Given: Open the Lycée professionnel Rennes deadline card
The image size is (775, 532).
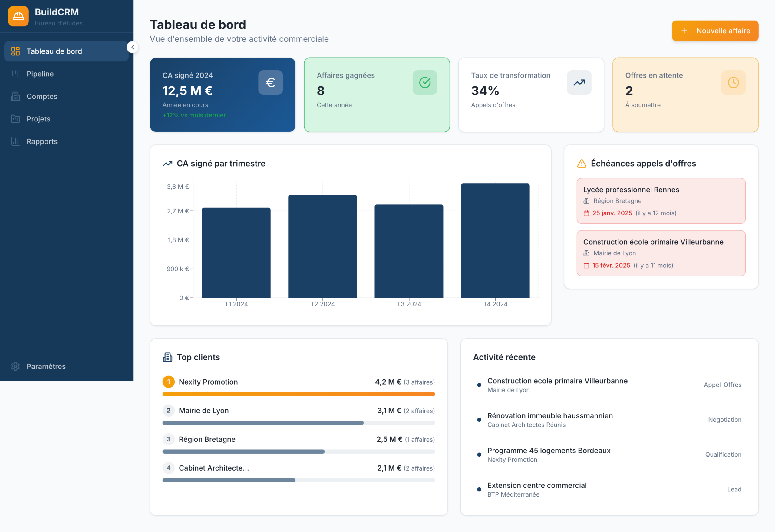Looking at the screenshot, I should coord(661,201).
